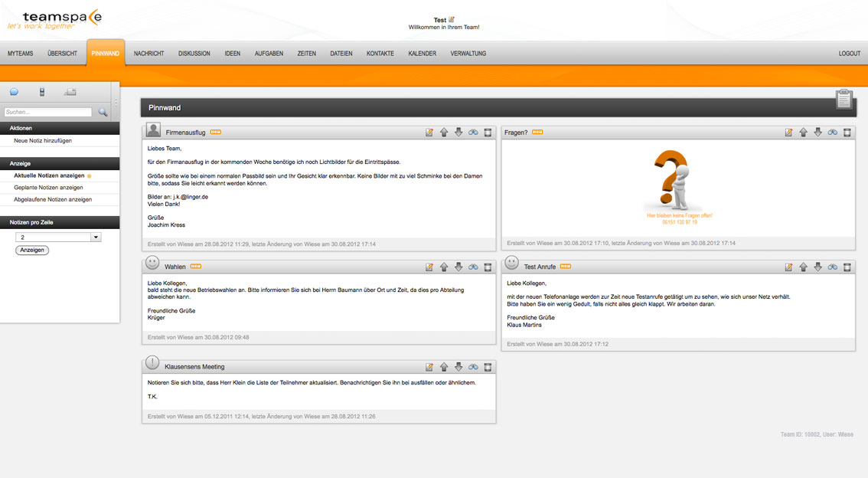
Task: Click the LOGOUT link
Action: tap(849, 54)
